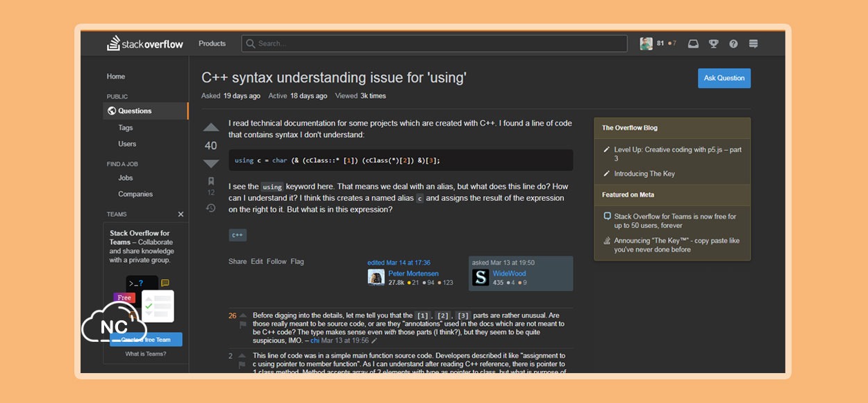The image size is (868, 403).
Task: Upvote the second comment with score 2
Action: point(243,356)
